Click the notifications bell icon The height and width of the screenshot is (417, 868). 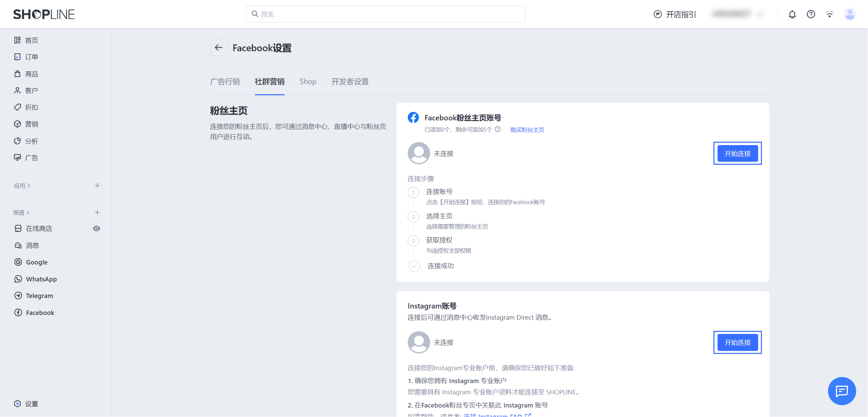792,14
